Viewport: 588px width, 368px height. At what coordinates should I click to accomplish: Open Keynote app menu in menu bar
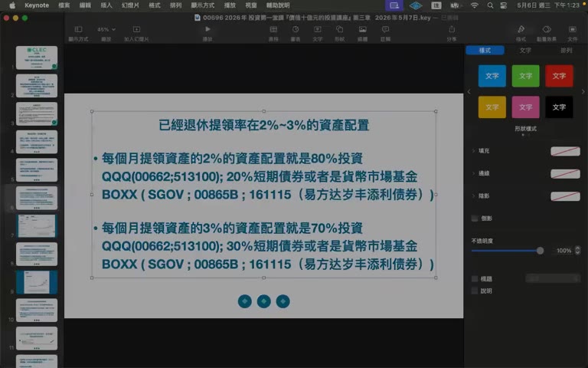click(x=37, y=5)
